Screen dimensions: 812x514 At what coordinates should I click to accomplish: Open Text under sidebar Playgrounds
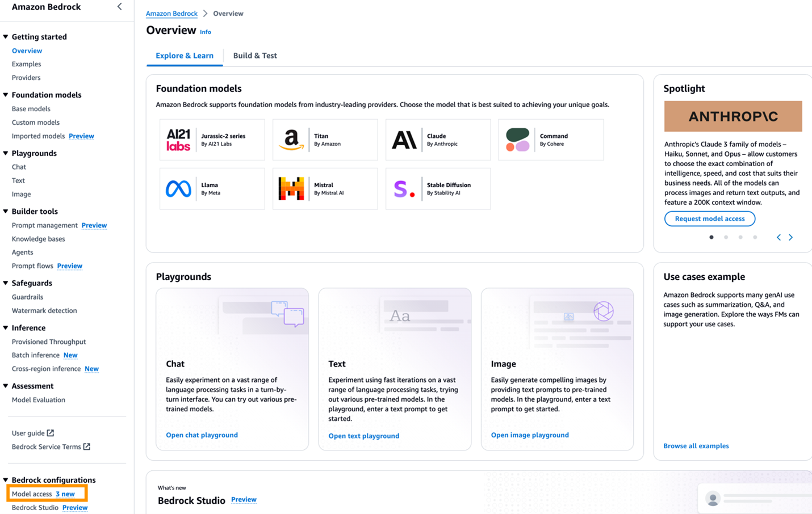tap(18, 180)
